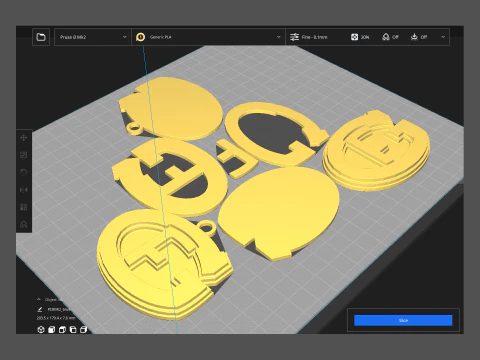Open a file with the folder icon

pos(41,37)
